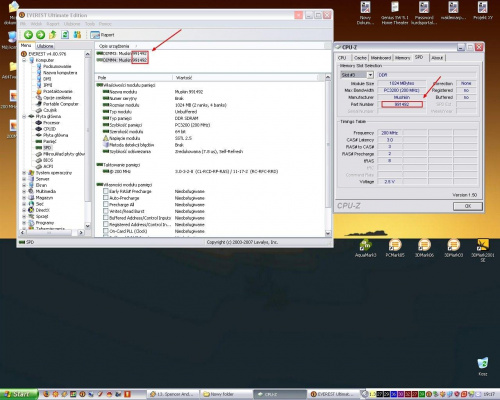Select the first DIMM Mushkin device row
The width and height of the screenshot is (500, 400).
pos(122,53)
